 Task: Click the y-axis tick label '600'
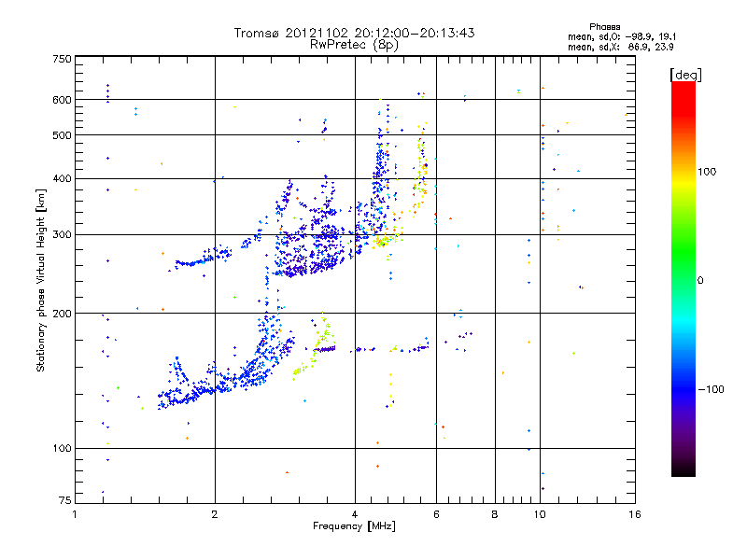pyautogui.click(x=63, y=100)
